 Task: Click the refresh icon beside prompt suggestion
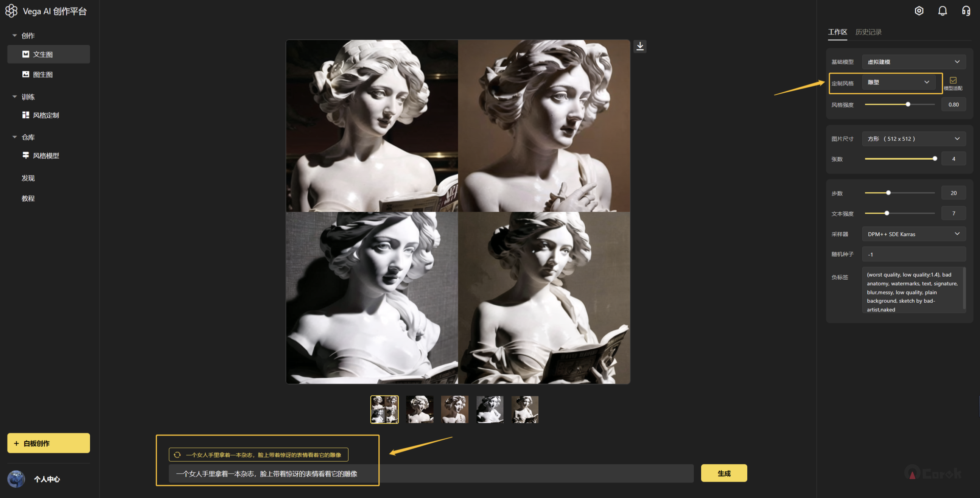tap(177, 454)
